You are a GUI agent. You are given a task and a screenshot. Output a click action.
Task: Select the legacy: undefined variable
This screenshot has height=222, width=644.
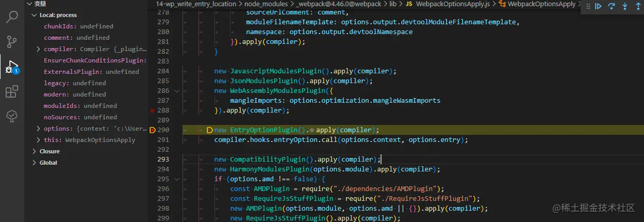(x=75, y=83)
